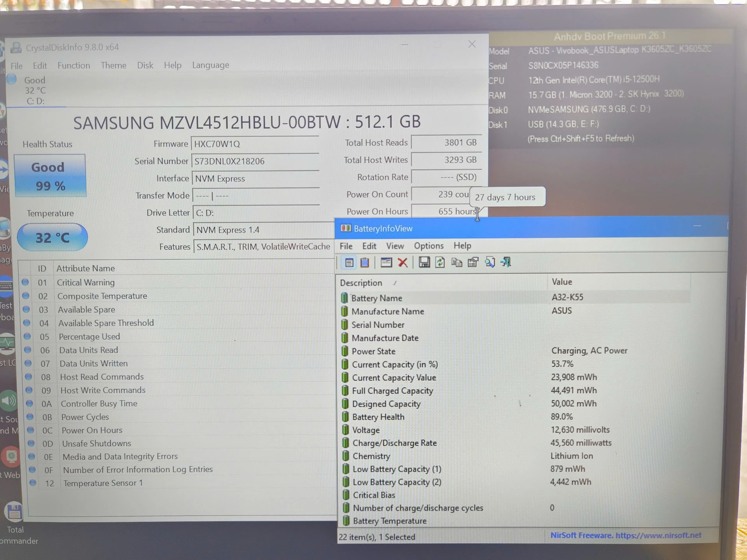Click the Total Host Reads value field
Viewport: 747px width, 560px height.
click(446, 142)
